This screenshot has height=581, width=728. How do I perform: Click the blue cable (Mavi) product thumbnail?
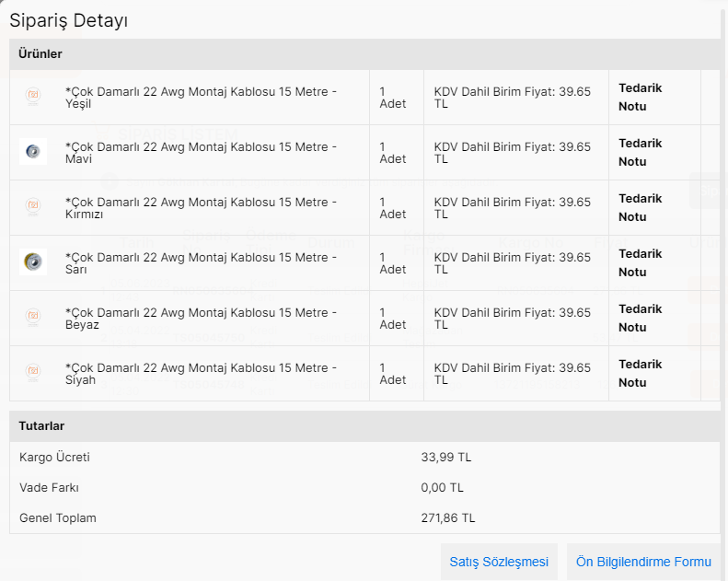pyautogui.click(x=33, y=152)
